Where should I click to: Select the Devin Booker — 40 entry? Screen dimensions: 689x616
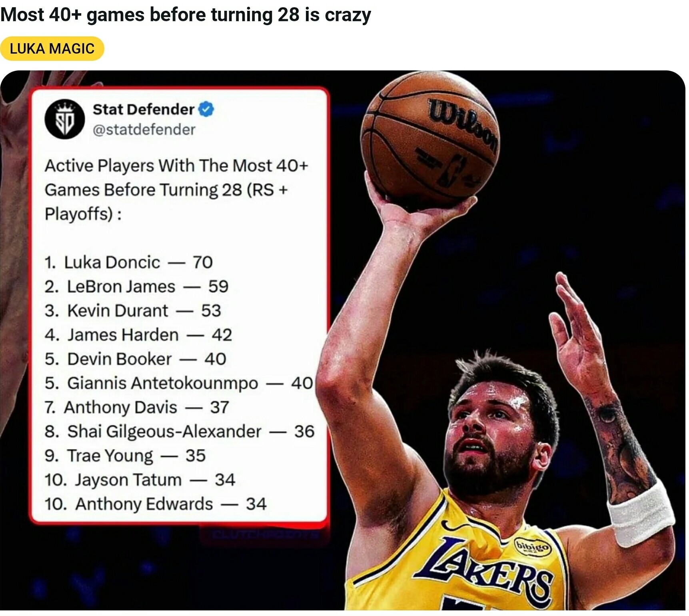pos(136,359)
